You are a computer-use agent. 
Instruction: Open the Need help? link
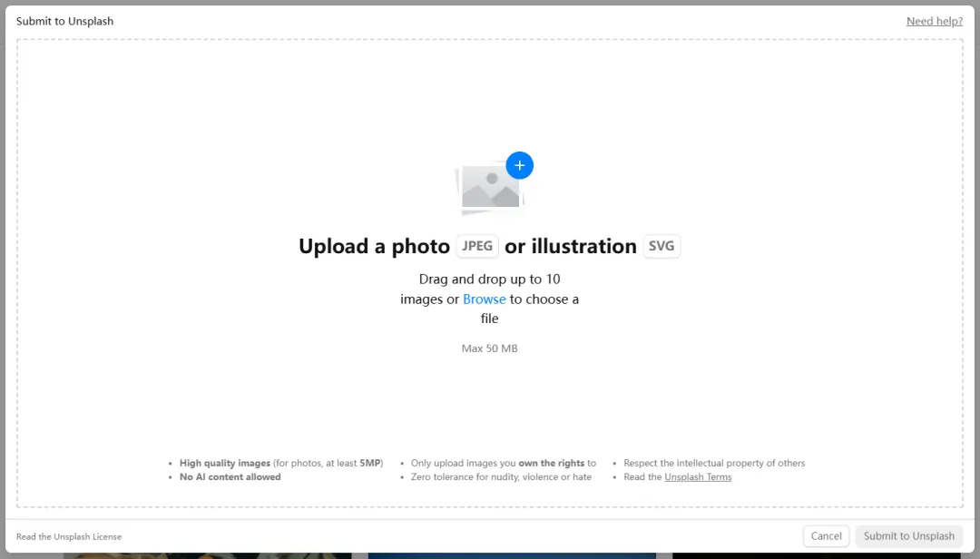point(935,21)
